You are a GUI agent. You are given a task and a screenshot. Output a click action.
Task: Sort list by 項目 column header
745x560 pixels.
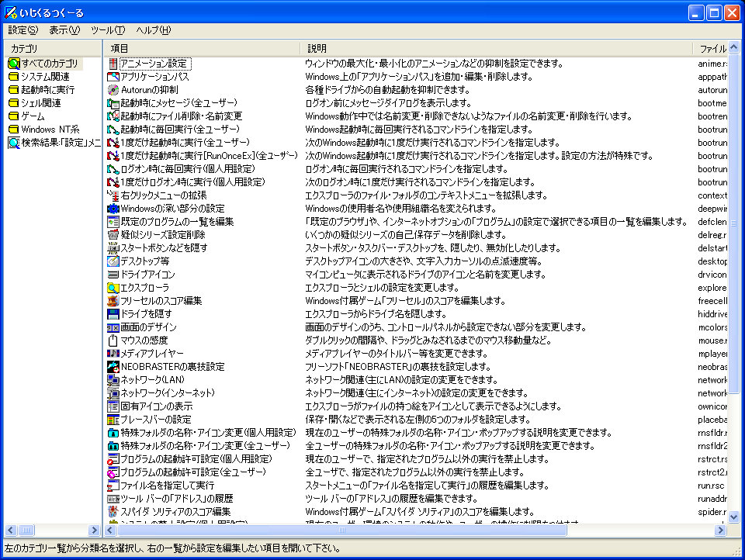pos(202,48)
